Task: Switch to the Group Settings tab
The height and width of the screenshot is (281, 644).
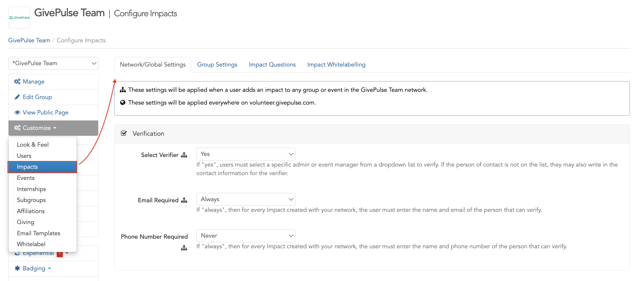Action: pyautogui.click(x=217, y=65)
